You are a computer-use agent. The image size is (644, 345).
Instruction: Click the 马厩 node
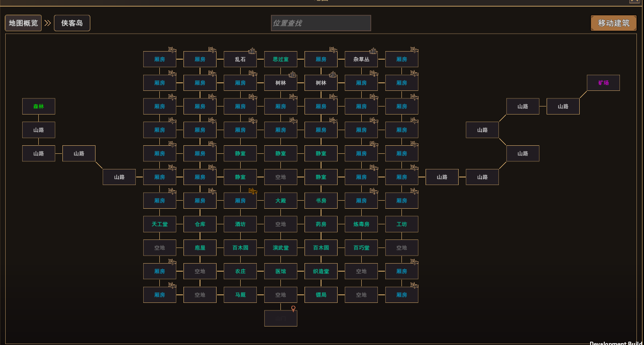coord(240,295)
